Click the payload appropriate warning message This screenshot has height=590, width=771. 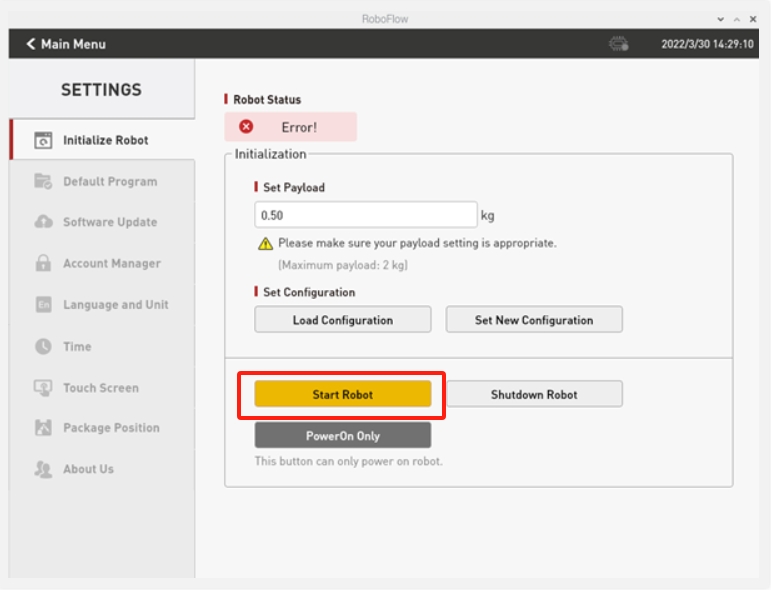click(417, 243)
